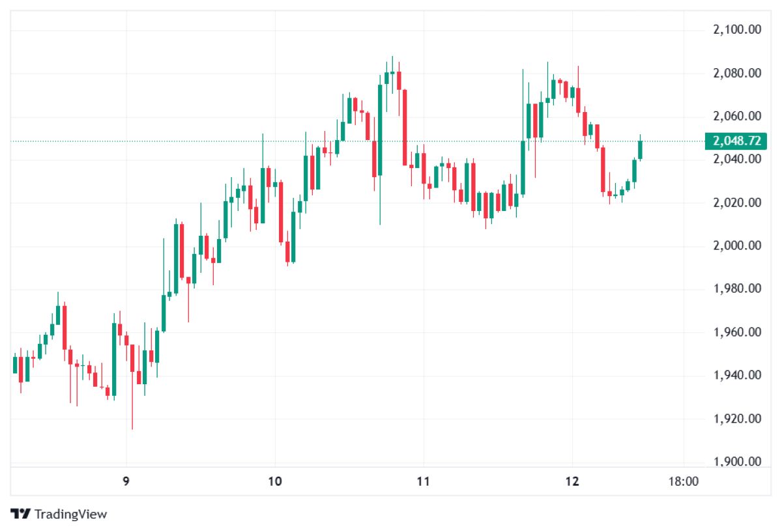Screen dimensions: 782x532
Task: Click the date label 10 on time axis
Action: 275,482
